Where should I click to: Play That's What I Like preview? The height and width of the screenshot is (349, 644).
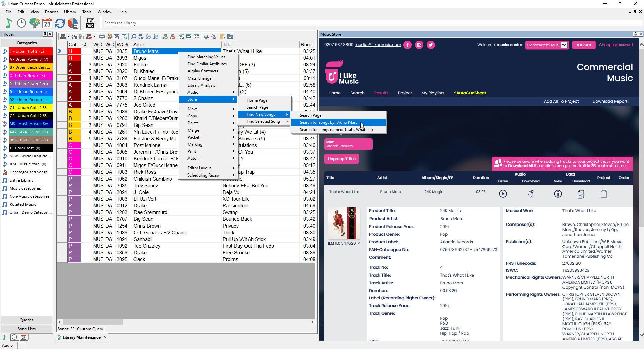(x=503, y=194)
